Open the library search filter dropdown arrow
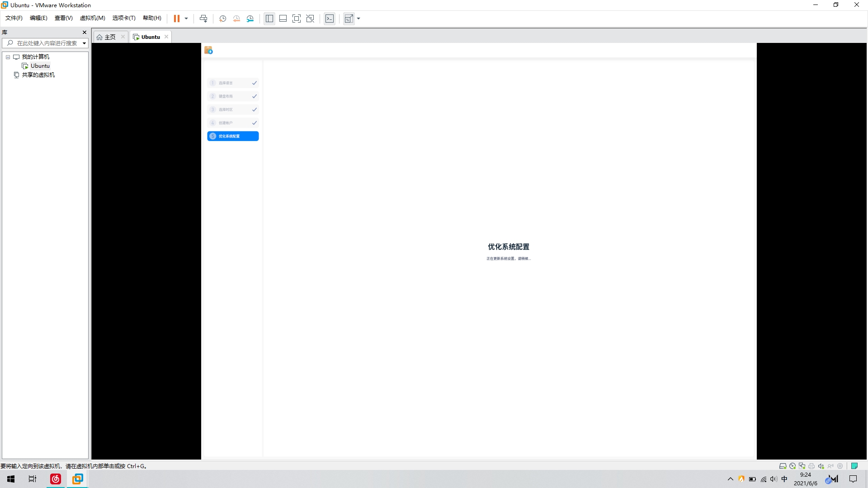The width and height of the screenshot is (868, 488). [85, 43]
